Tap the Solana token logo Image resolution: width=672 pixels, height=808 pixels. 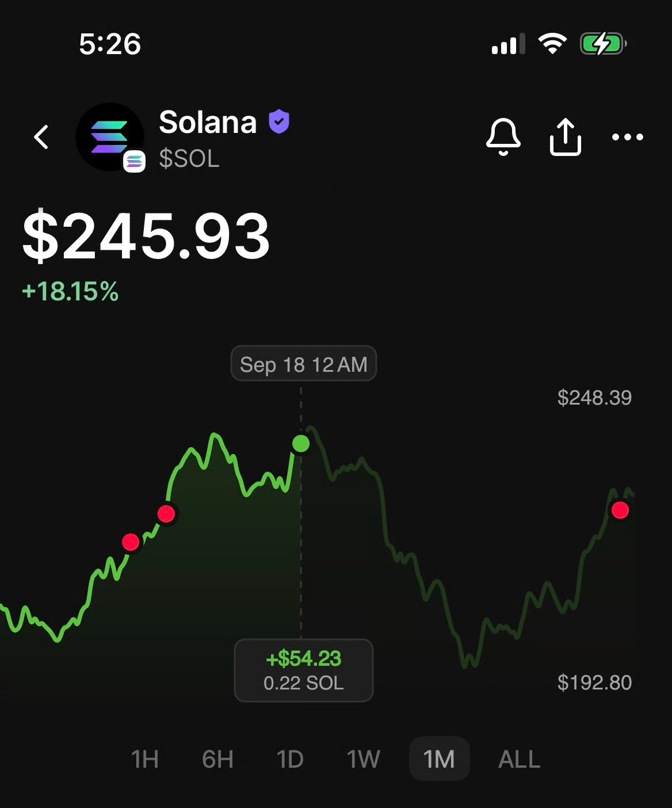(x=110, y=137)
